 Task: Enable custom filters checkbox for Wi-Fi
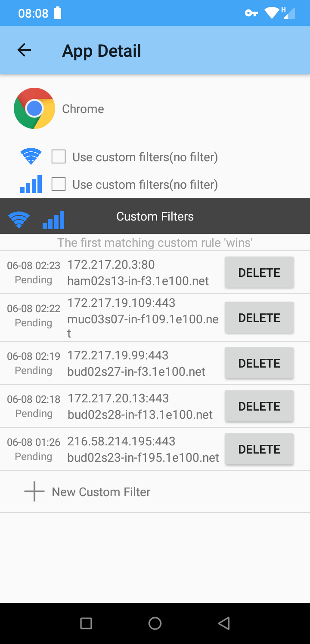(x=59, y=157)
